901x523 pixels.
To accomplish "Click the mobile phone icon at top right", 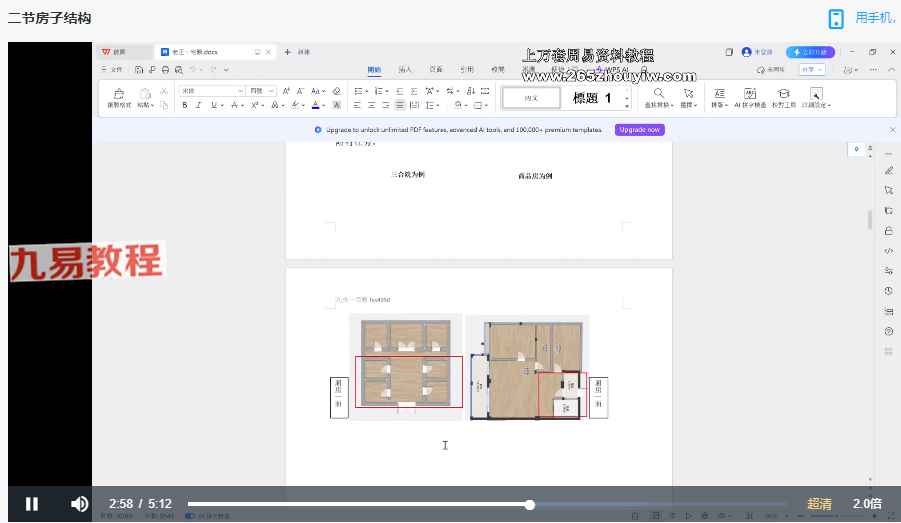I will (x=836, y=18).
